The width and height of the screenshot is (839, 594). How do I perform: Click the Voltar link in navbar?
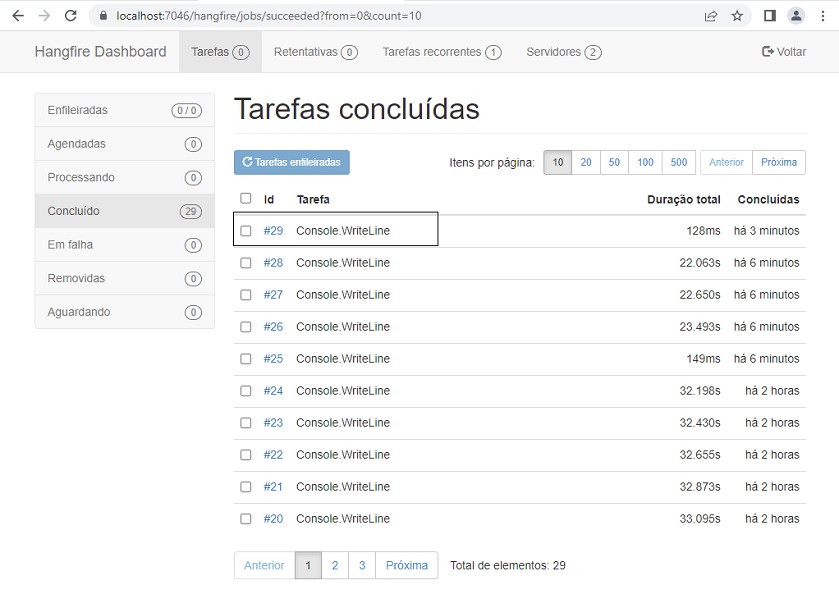click(x=783, y=52)
